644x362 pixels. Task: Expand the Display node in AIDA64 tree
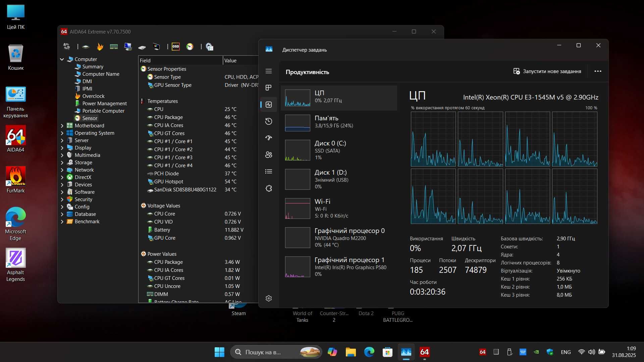click(x=62, y=148)
